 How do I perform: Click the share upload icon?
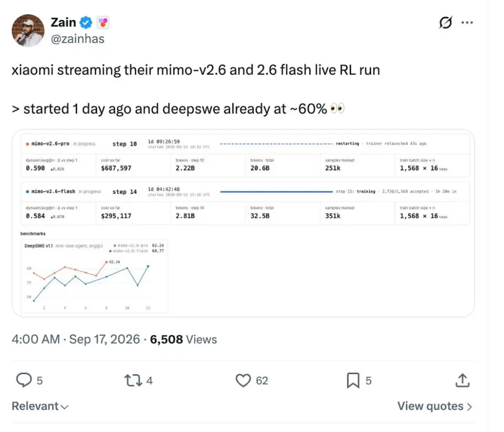coord(463,380)
